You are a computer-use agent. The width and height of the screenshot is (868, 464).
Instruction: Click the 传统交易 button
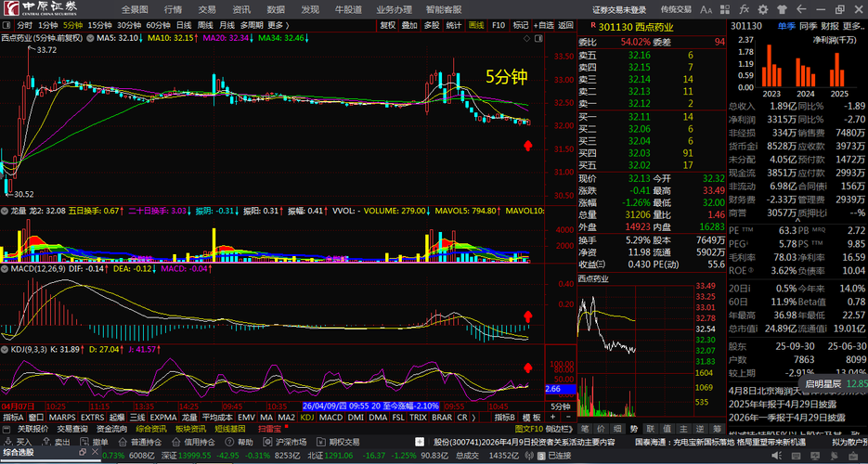pos(676,9)
